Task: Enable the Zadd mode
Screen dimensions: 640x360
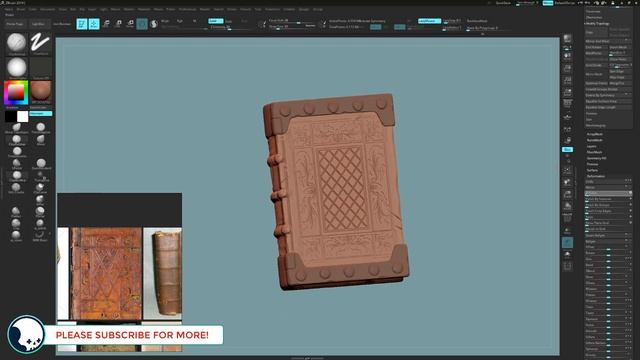Action: [x=216, y=21]
